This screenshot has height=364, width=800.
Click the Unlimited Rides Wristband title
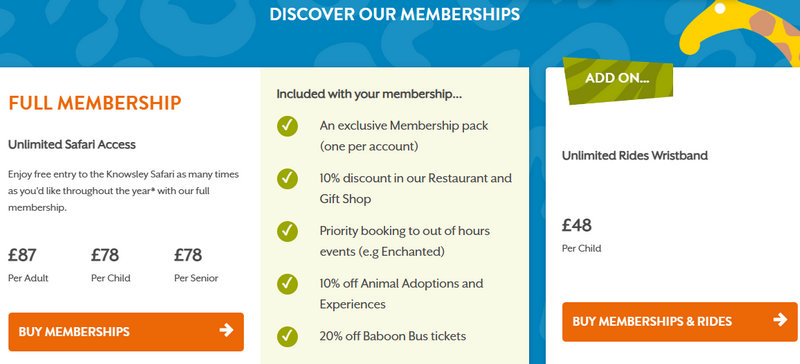pyautogui.click(x=635, y=156)
